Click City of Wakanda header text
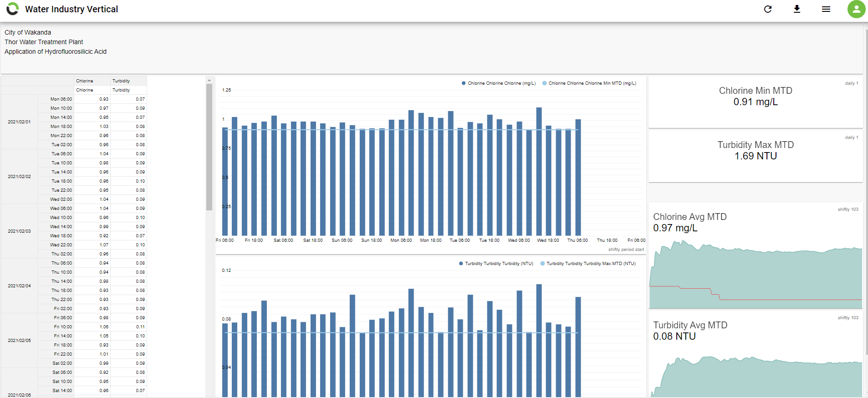Viewport: 868px width, 398px height. coord(28,32)
